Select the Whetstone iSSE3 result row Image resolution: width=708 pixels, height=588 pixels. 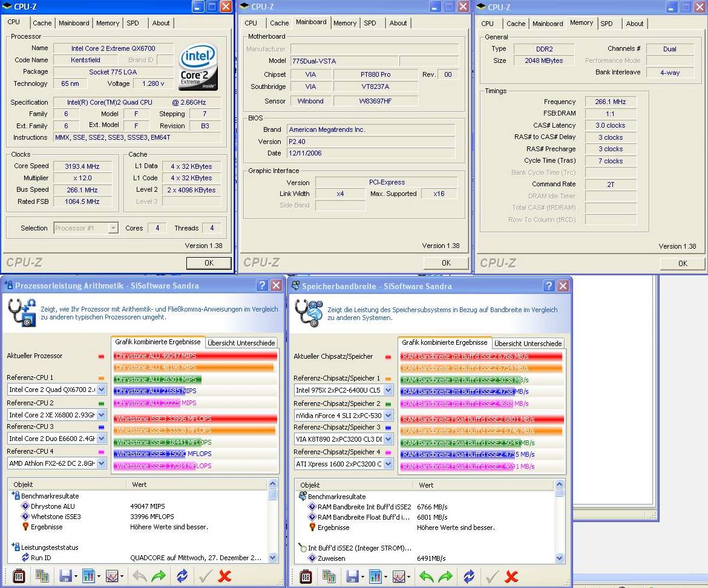[138, 517]
